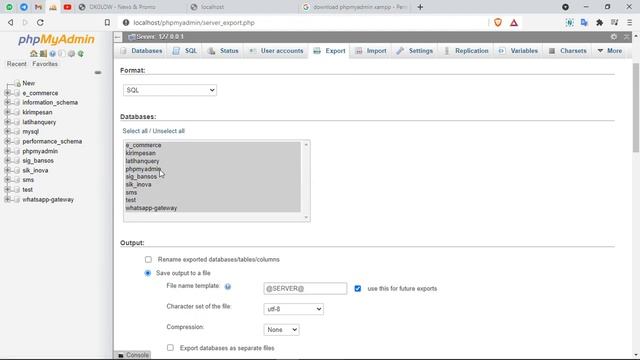The width and height of the screenshot is (640, 360).
Task: Expand mysql database tree node
Action: pos(7,131)
